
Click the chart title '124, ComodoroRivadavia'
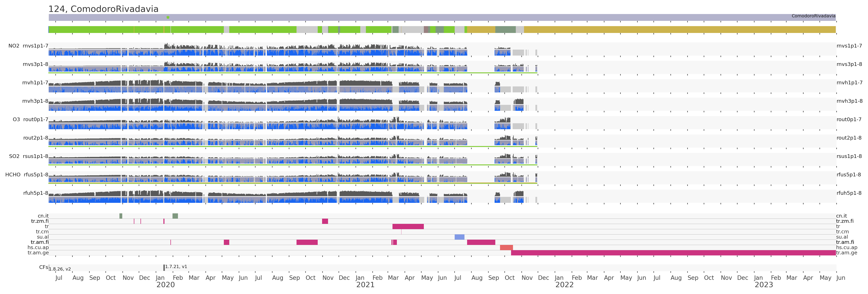(104, 9)
